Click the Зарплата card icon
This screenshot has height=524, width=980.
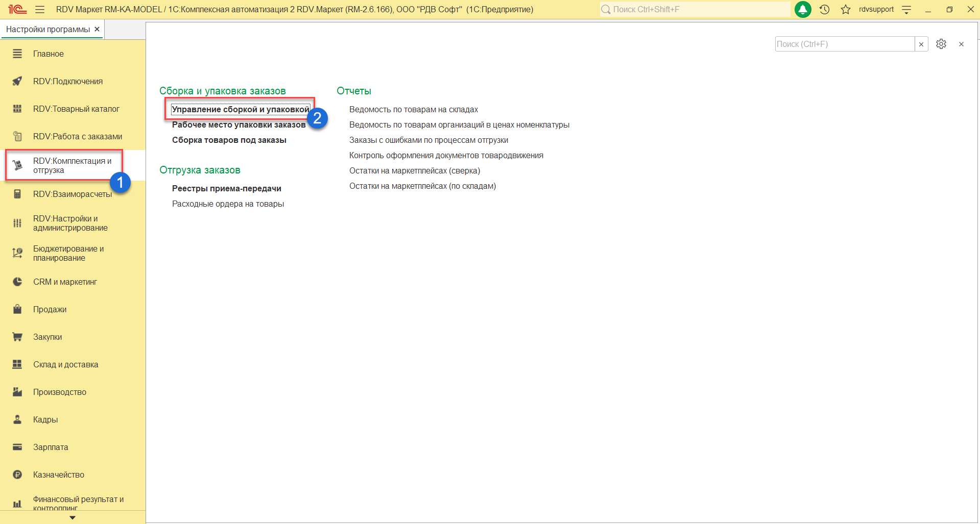[17, 447]
